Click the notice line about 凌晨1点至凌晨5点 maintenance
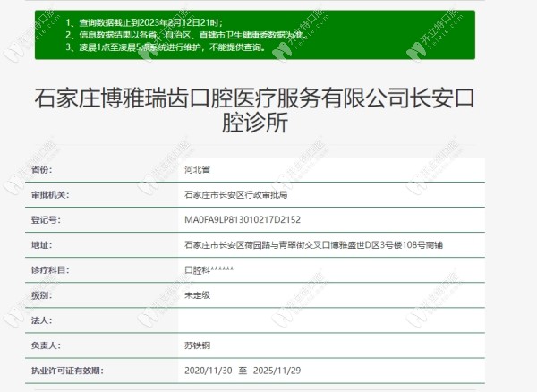The image size is (537, 392). coord(166,47)
